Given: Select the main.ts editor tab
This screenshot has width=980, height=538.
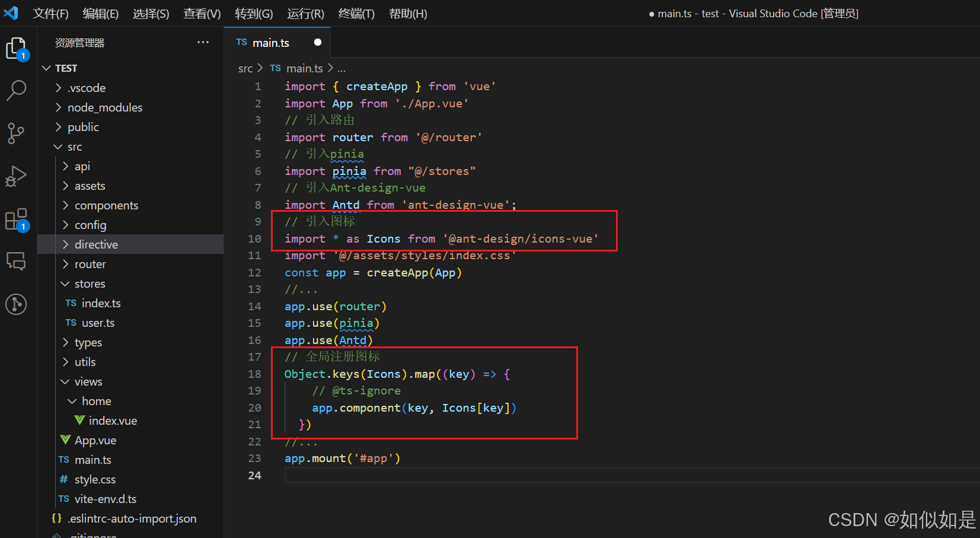Looking at the screenshot, I should [x=277, y=42].
